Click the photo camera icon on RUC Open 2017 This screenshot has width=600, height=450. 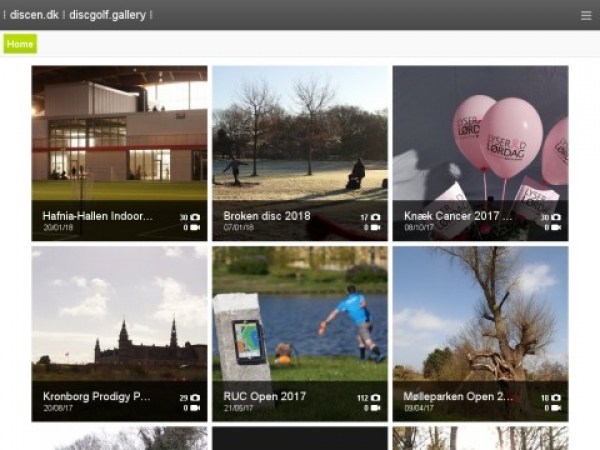375,398
